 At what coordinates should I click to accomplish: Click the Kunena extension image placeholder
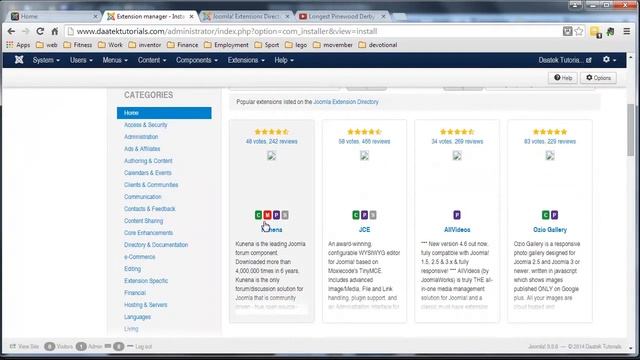(x=271, y=156)
